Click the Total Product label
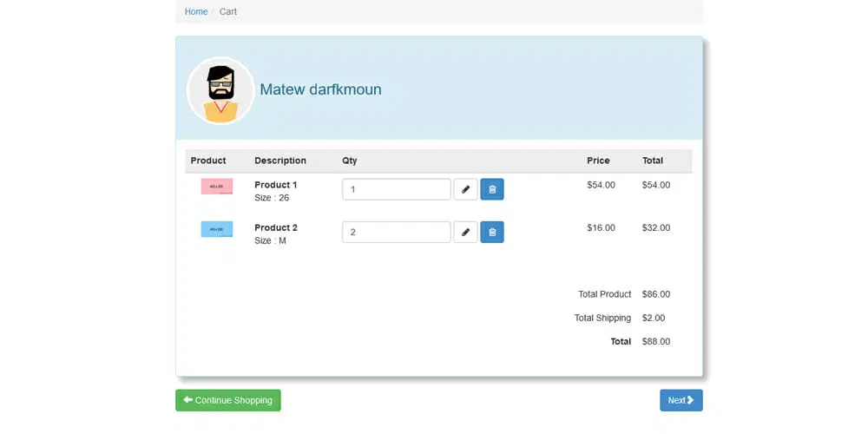The width and height of the screenshot is (868, 434). tap(604, 294)
